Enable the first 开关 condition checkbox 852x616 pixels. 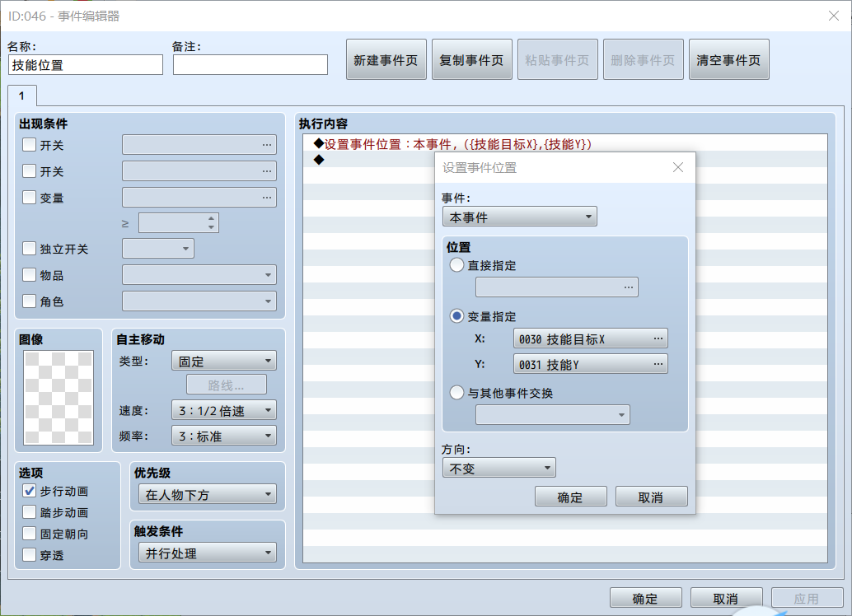[30, 144]
